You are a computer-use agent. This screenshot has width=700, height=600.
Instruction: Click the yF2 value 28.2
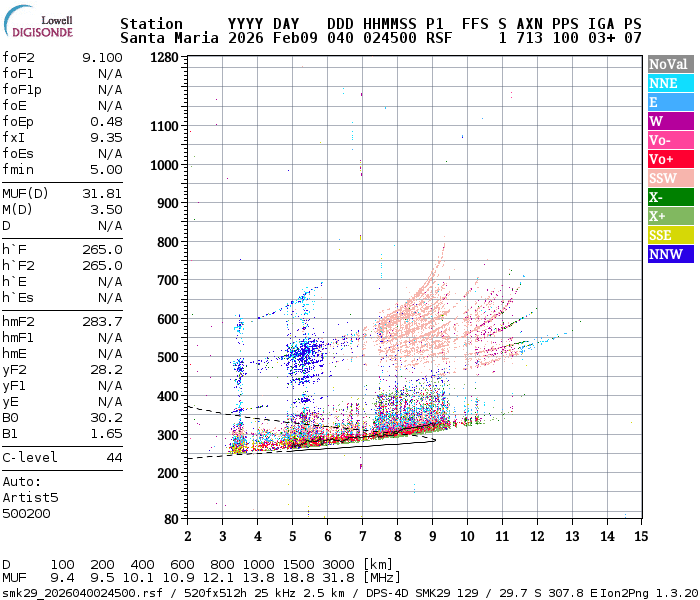point(106,370)
